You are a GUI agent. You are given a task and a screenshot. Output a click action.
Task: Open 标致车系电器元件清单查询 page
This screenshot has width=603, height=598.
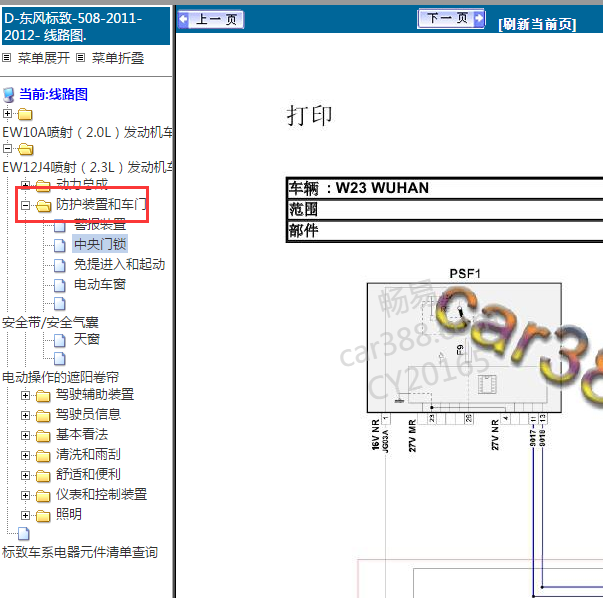click(x=80, y=552)
